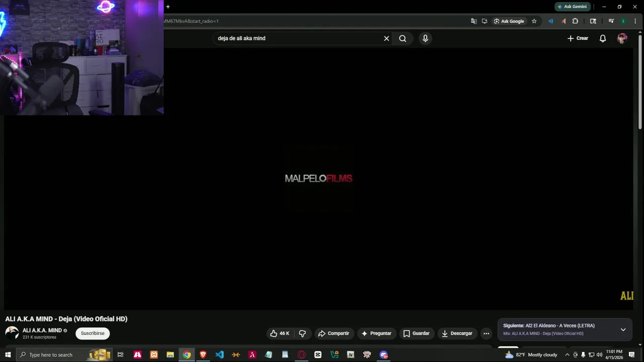Click the Ask Gemini button
The image size is (644, 362).
click(x=572, y=7)
